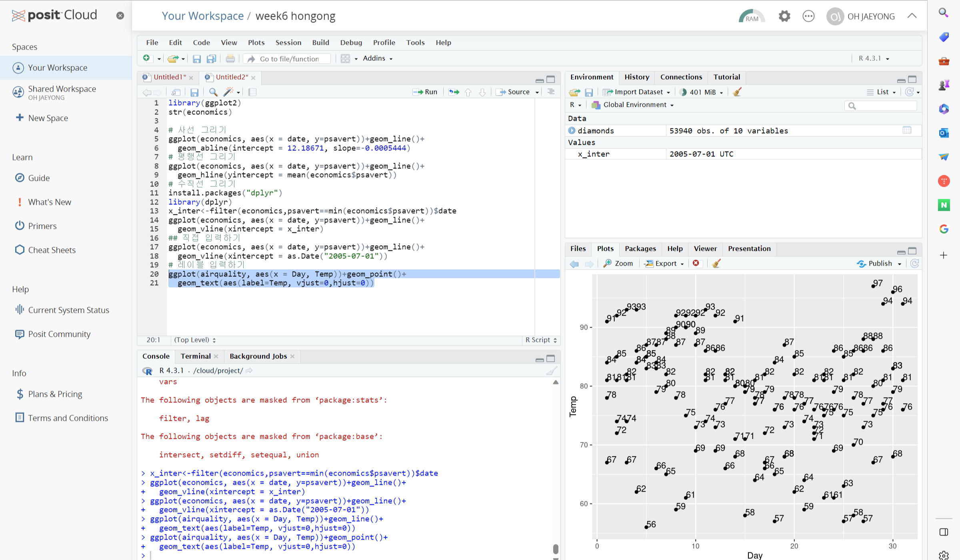Switch to the Packages tab
The image size is (960, 560).
point(640,248)
